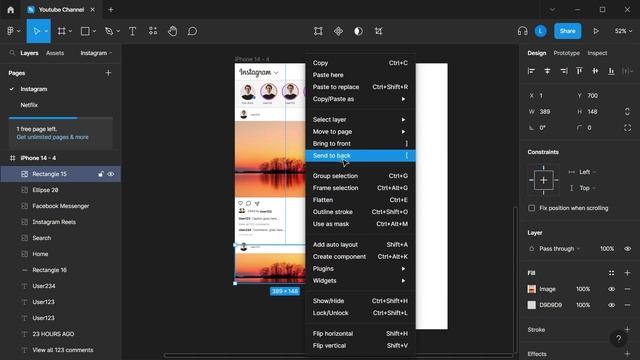Expand the Select layer submenu
Image resolution: width=640 pixels, height=360 pixels.
coord(360,120)
